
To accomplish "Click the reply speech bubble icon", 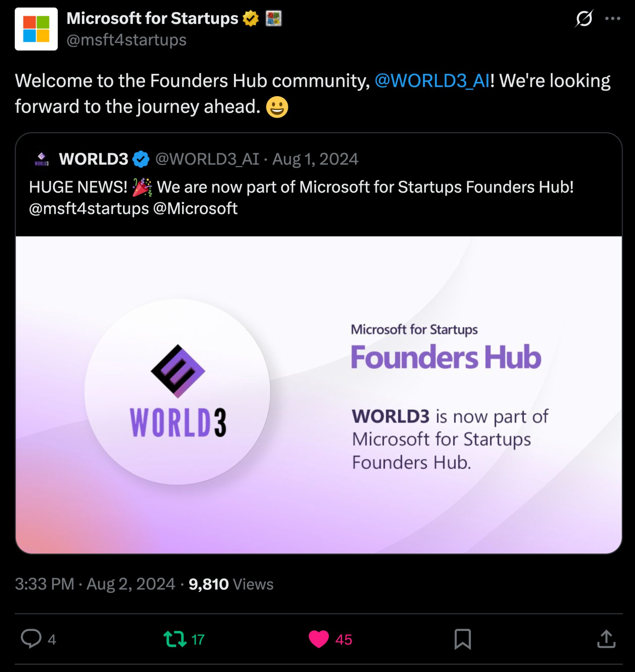I will [x=31, y=639].
